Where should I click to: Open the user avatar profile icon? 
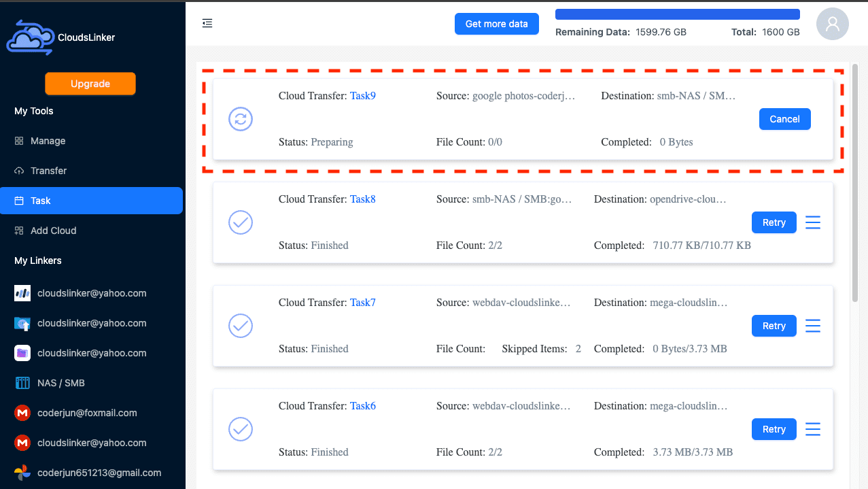point(833,24)
